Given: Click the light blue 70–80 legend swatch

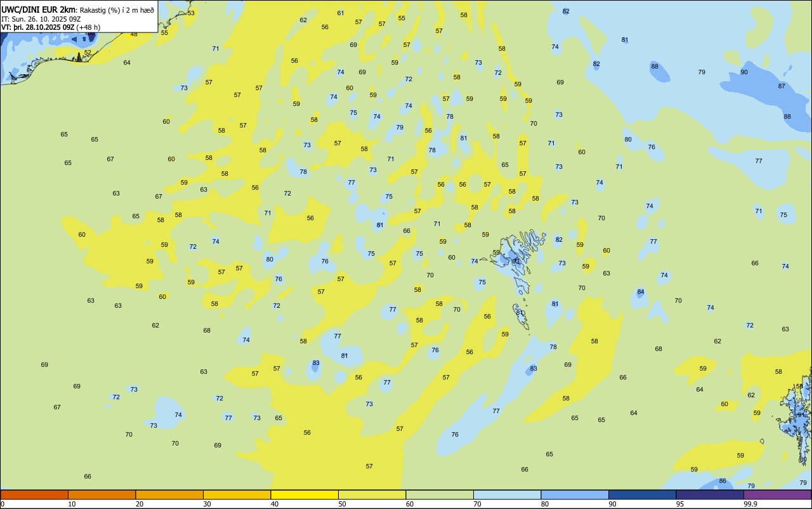Looking at the screenshot, I should tap(507, 494).
